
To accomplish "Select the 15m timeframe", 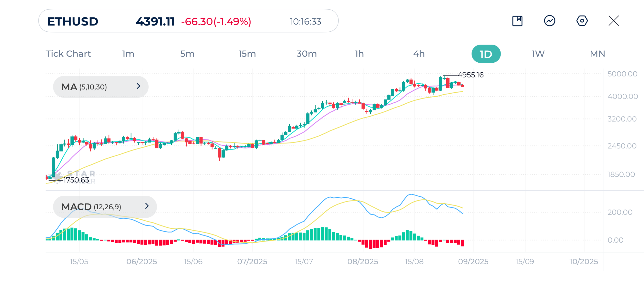I will (247, 54).
